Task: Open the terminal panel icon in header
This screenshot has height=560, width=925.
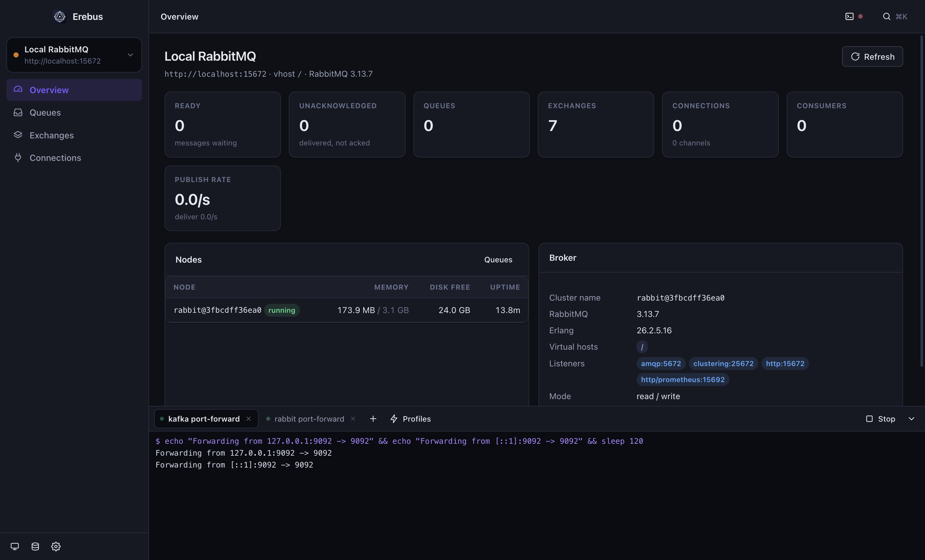Action: tap(849, 16)
